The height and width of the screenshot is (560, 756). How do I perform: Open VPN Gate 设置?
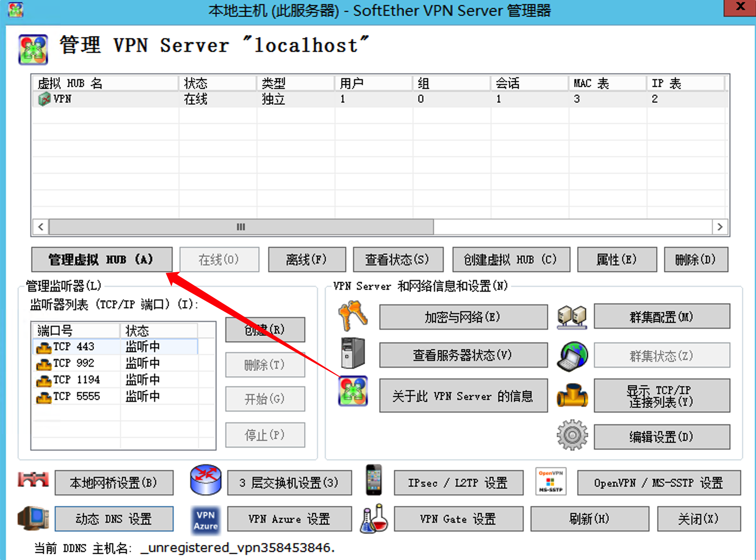pos(458,519)
